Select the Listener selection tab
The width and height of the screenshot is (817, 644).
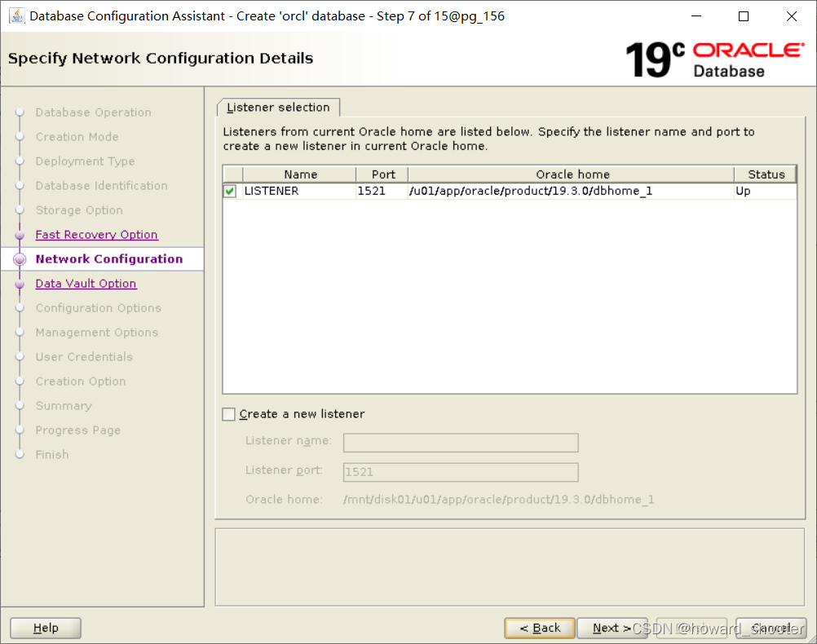(x=278, y=108)
